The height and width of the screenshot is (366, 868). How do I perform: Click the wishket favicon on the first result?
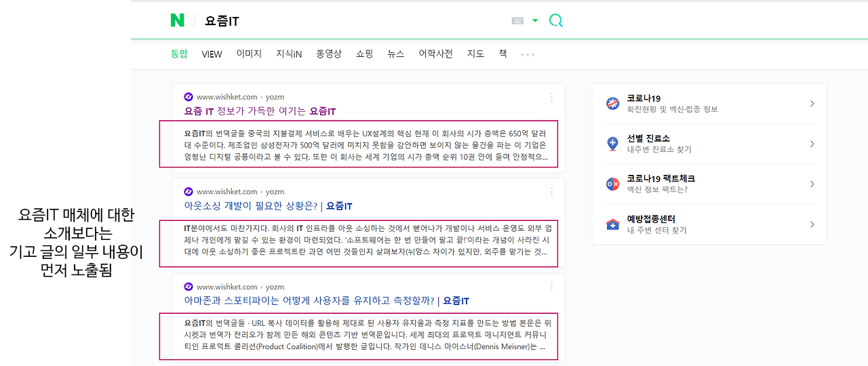(189, 97)
